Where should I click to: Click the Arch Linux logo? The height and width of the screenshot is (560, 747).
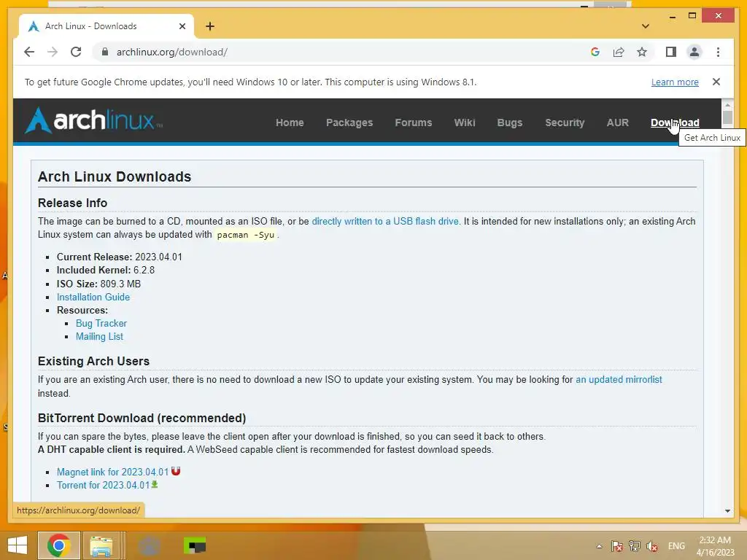(93, 120)
